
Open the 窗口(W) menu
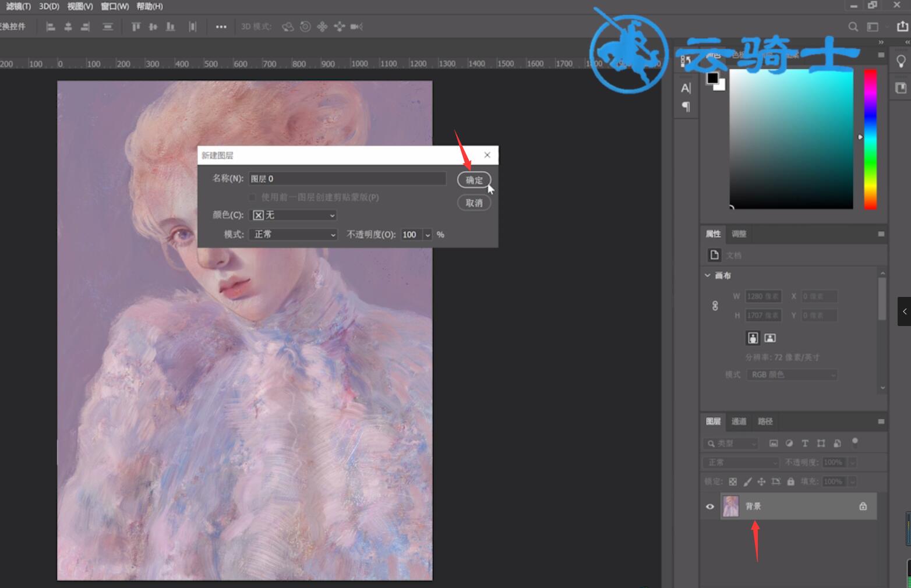pyautogui.click(x=115, y=6)
